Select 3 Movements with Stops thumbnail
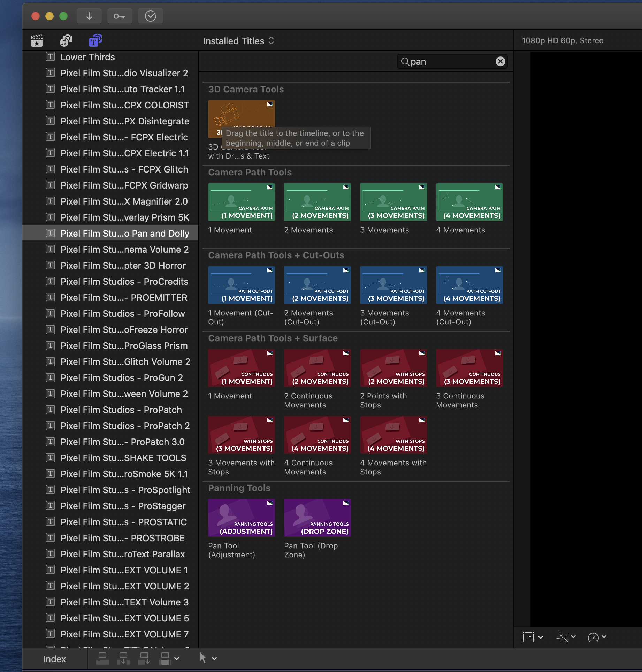Image resolution: width=642 pixels, height=672 pixels. (242, 435)
